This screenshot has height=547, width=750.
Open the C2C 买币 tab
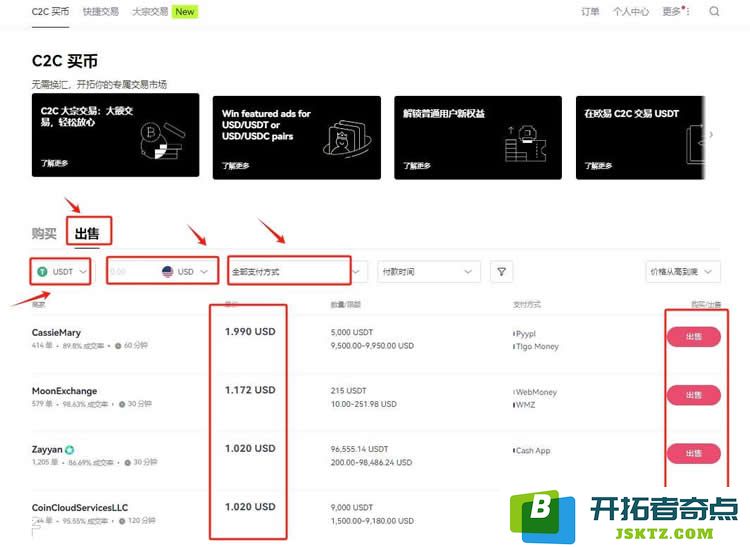tap(50, 11)
